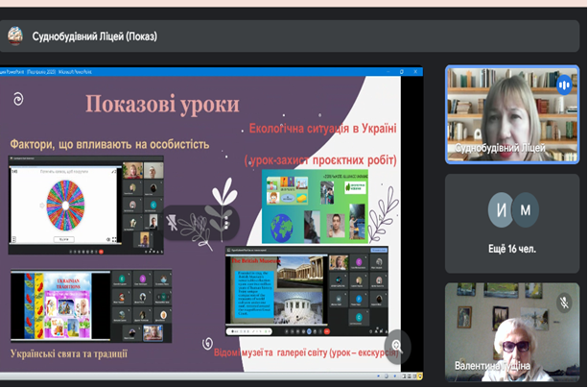Unpin the shared presentation via pin icon
The height and width of the screenshot is (388, 588).
(x=172, y=223)
